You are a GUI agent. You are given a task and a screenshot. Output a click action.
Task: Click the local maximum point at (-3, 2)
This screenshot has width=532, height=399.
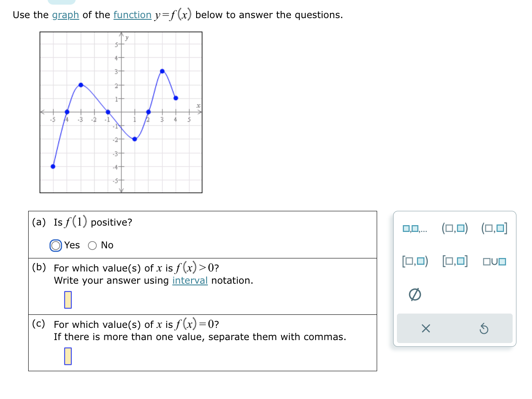pos(81,85)
